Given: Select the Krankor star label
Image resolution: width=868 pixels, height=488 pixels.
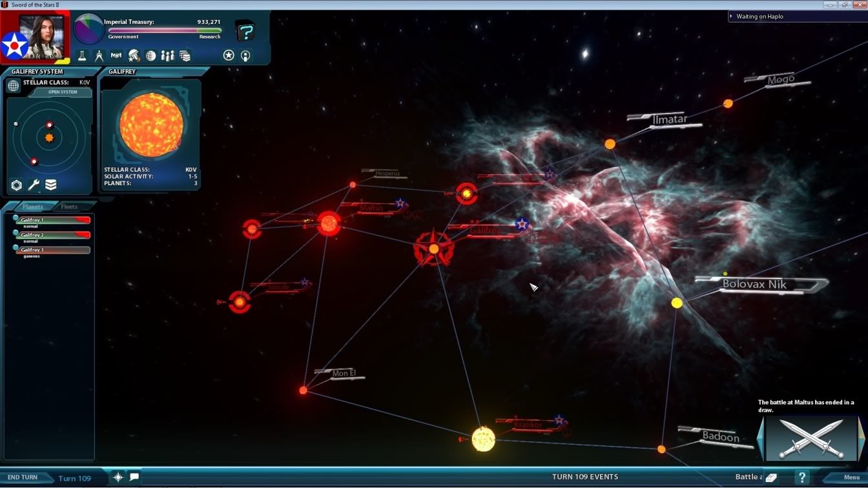Looking at the screenshot, I should [528, 425].
